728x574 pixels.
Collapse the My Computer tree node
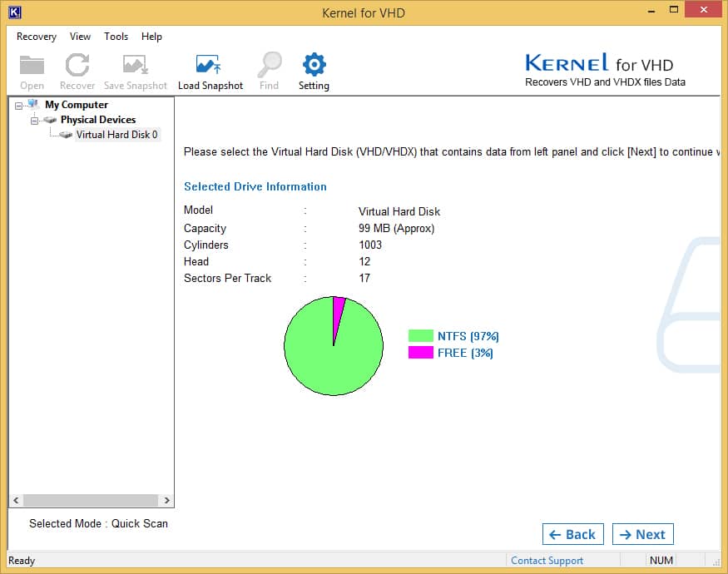tap(19, 105)
